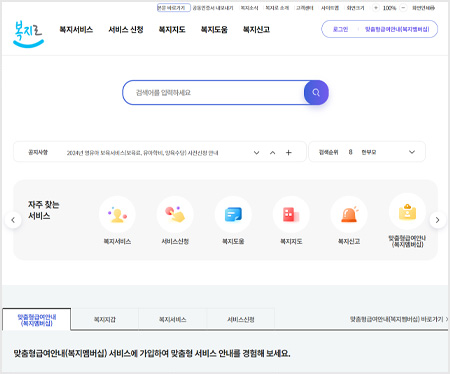Click the 맞춤형급여안내 서비스에 가입하여 headline text
This screenshot has height=374, width=450.
pos(152,353)
